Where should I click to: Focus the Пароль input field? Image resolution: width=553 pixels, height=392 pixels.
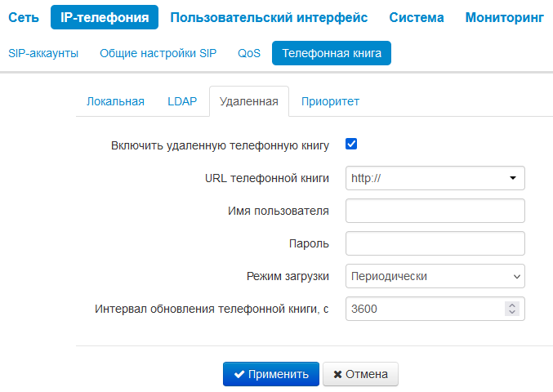pos(435,243)
